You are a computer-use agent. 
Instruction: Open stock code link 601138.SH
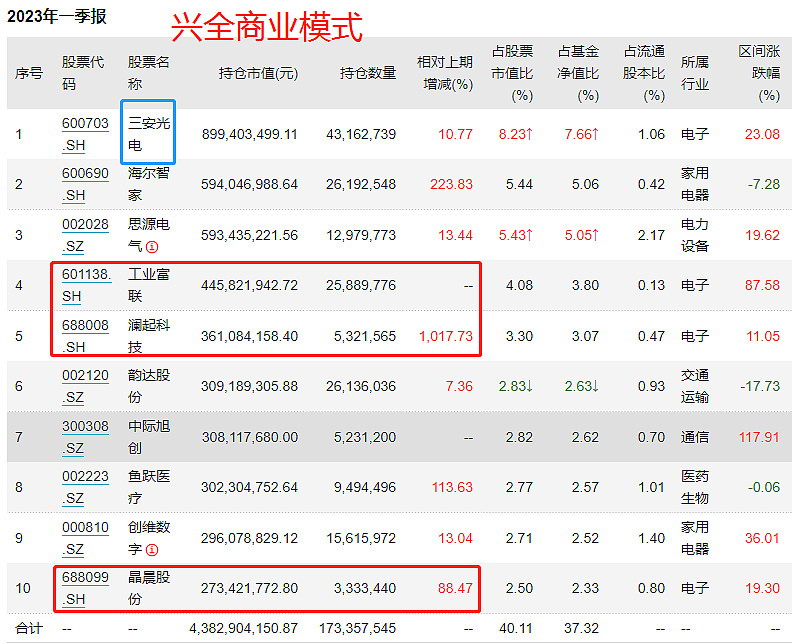(86, 285)
